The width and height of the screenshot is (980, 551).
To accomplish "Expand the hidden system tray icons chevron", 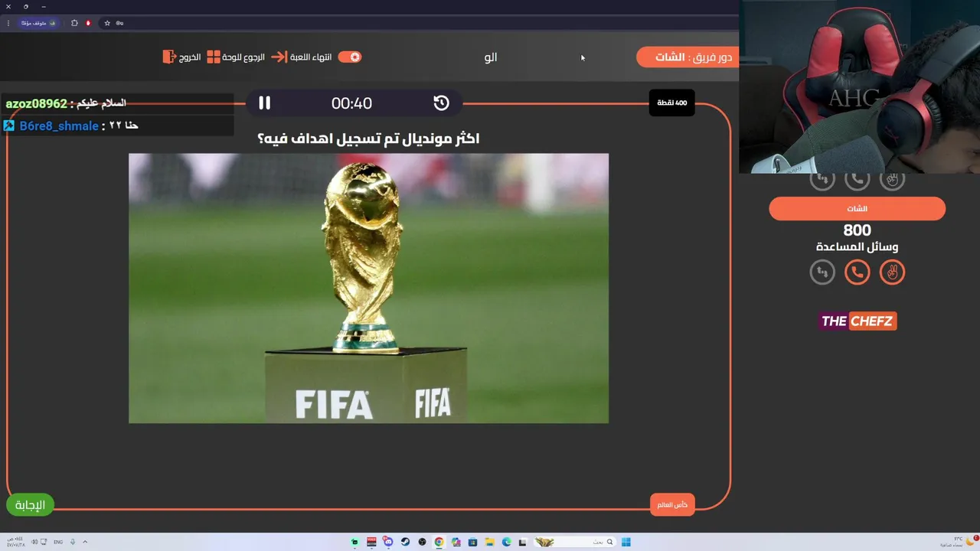I will [x=85, y=542].
